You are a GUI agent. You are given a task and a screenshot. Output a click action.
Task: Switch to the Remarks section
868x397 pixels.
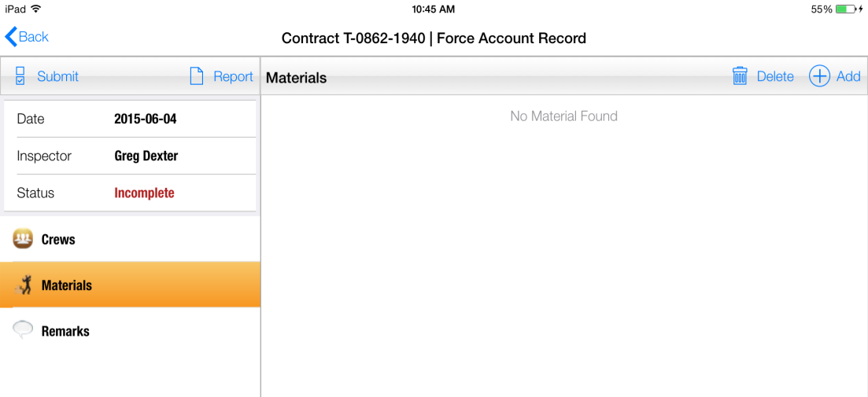point(65,331)
